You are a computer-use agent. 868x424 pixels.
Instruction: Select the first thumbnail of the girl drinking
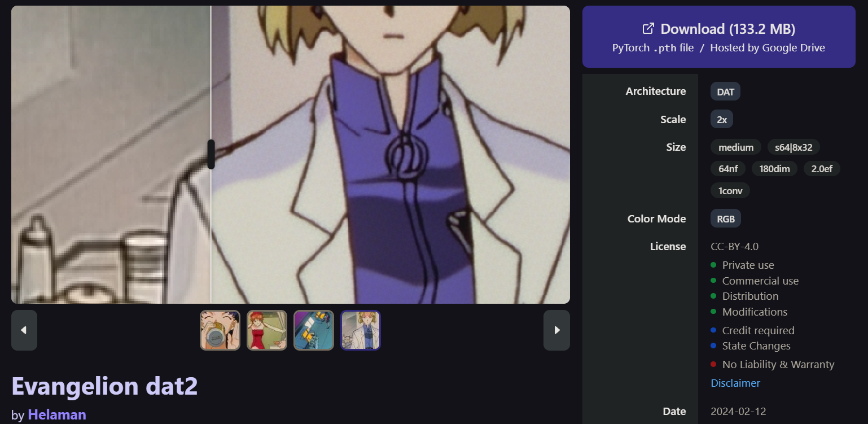point(220,330)
